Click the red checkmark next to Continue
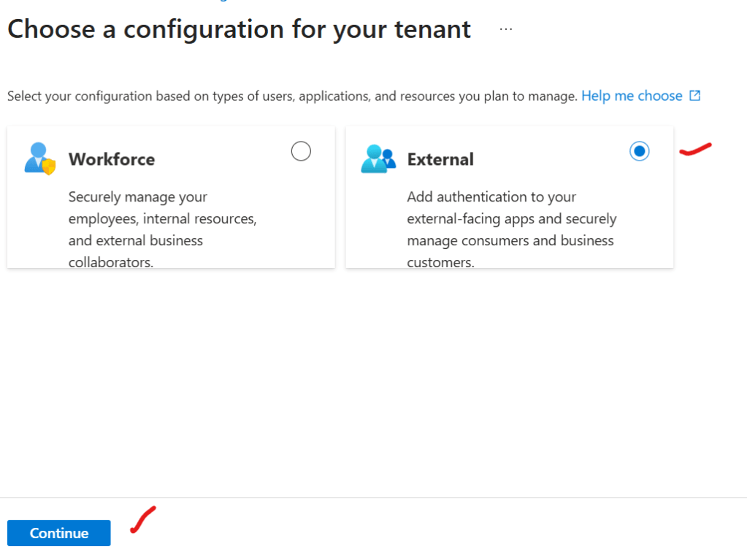The image size is (747, 560). (x=143, y=519)
